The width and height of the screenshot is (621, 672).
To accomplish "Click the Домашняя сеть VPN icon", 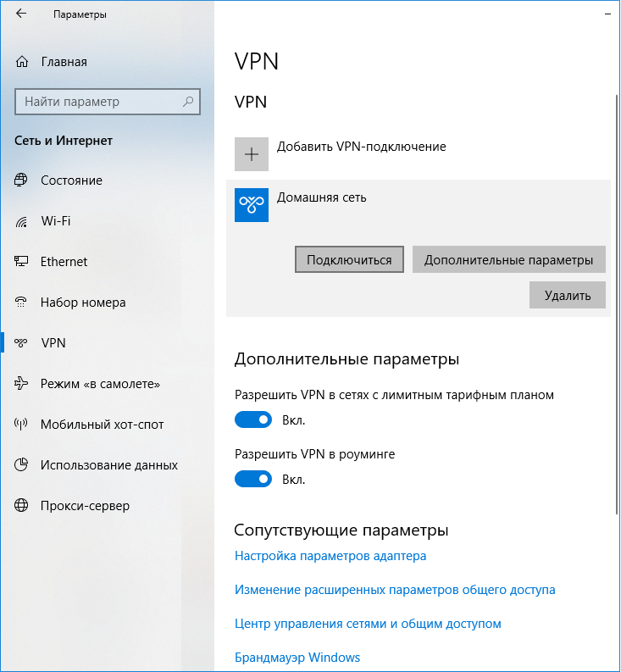I will coord(252,205).
